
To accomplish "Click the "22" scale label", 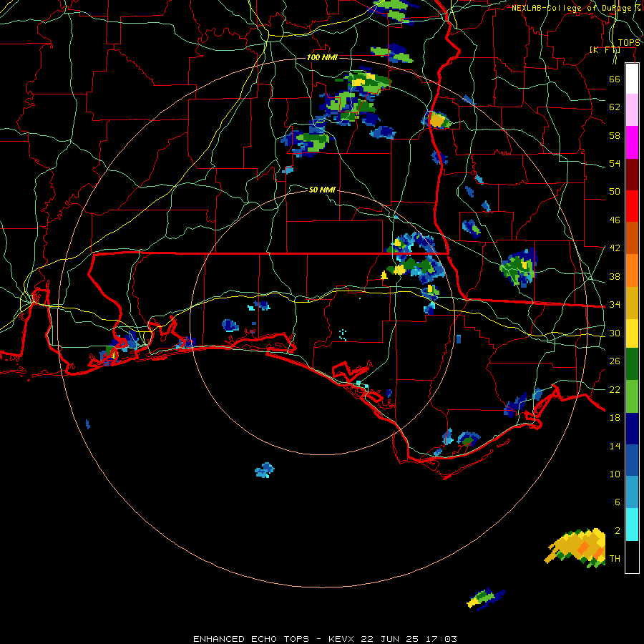I will tap(615, 389).
